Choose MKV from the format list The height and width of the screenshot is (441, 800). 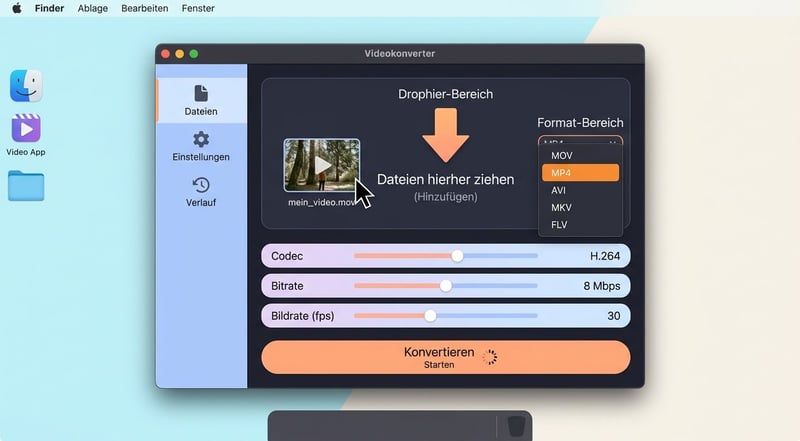581,208
